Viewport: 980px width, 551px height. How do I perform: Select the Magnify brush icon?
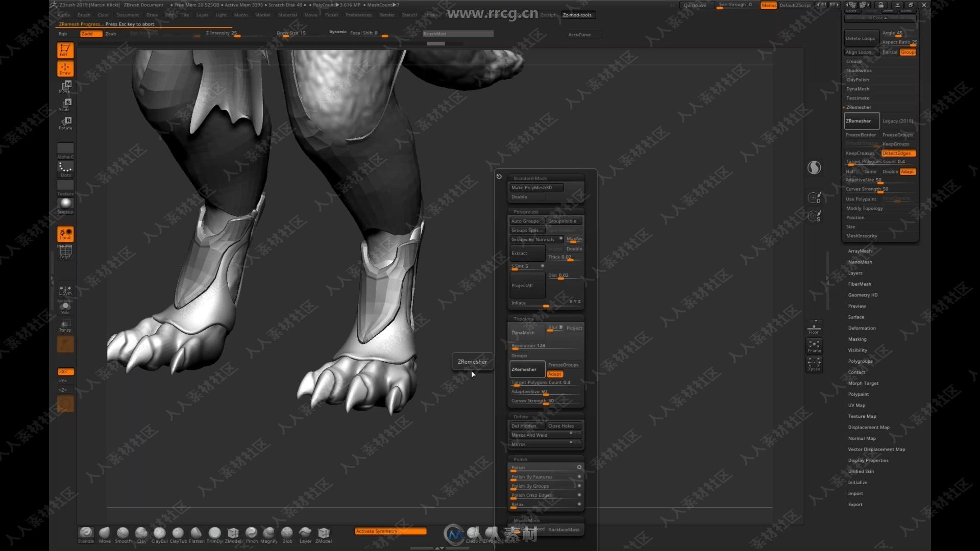click(x=269, y=535)
